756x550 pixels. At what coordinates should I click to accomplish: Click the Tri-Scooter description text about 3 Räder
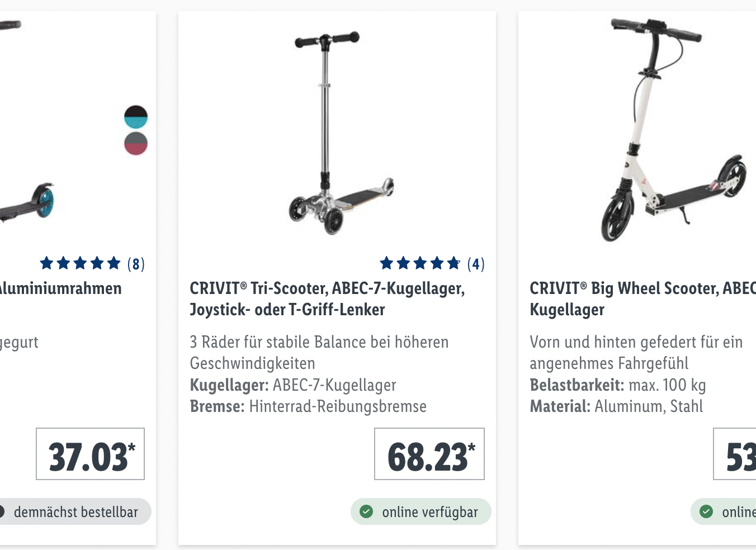[x=319, y=353]
